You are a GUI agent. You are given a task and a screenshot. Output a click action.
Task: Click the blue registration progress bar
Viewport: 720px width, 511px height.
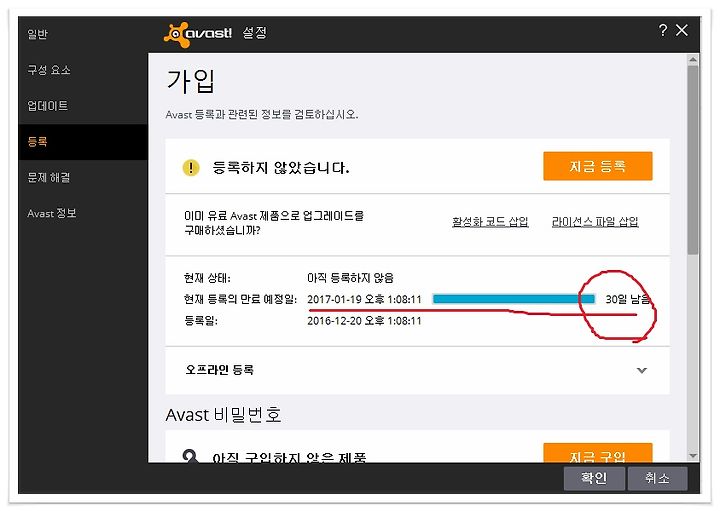point(514,299)
